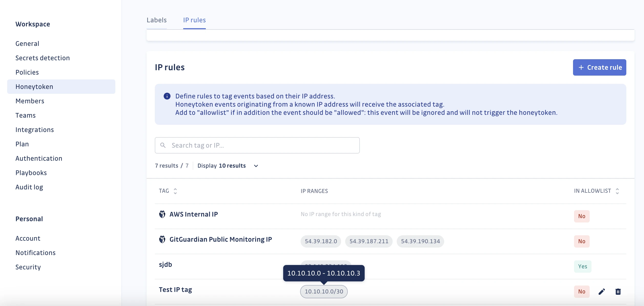
Task: Navigate to the Audit log section
Action: 29,187
